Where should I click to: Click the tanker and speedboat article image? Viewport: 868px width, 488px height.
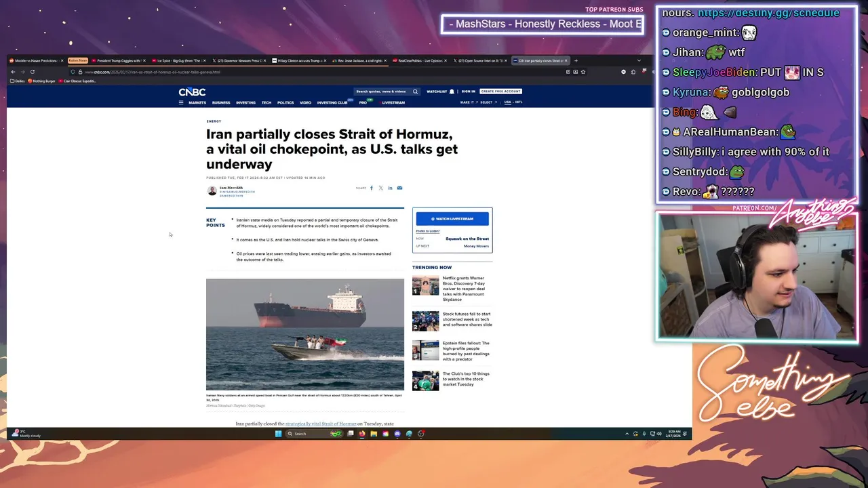[305, 335]
